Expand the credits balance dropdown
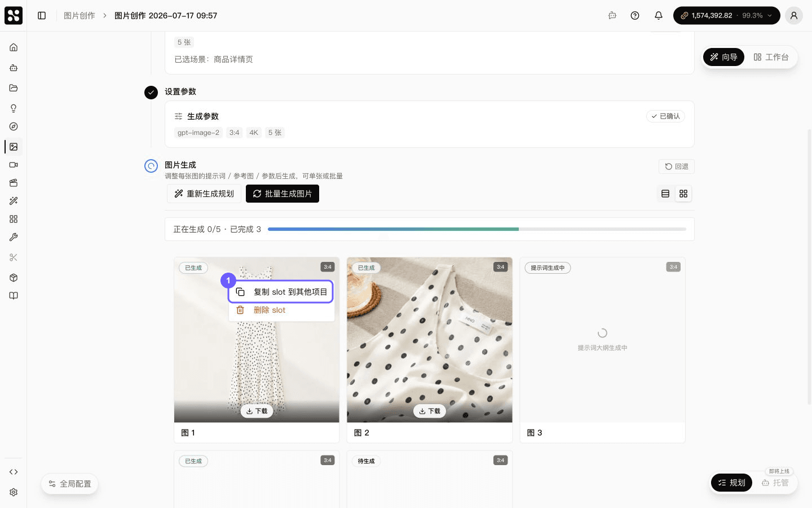812x508 pixels. 727,15
